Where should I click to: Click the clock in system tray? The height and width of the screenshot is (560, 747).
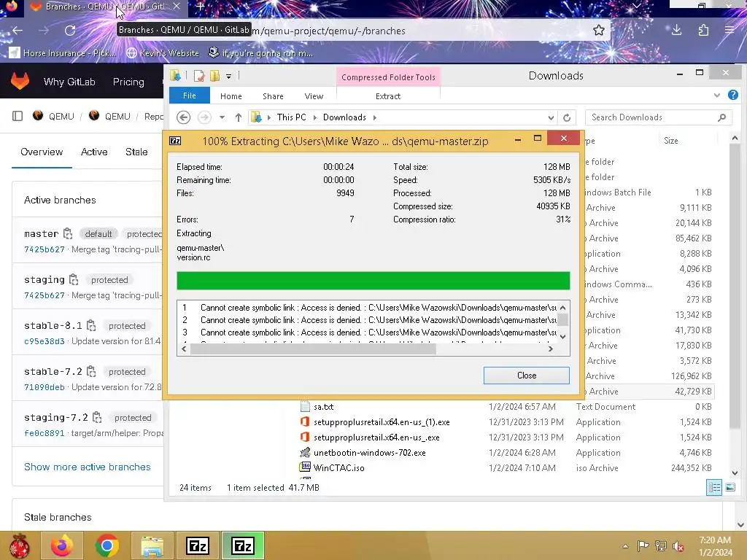(715, 546)
